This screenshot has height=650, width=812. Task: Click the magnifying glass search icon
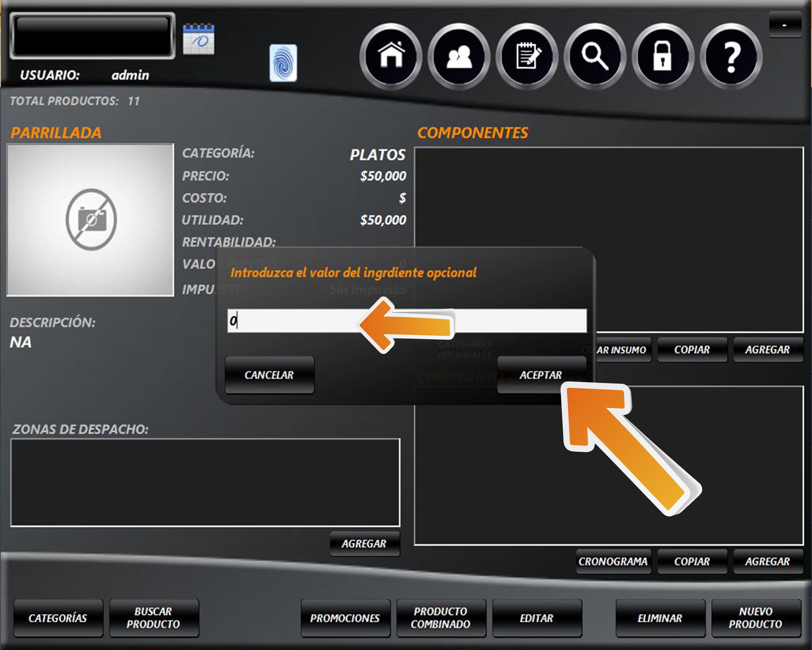tap(595, 57)
